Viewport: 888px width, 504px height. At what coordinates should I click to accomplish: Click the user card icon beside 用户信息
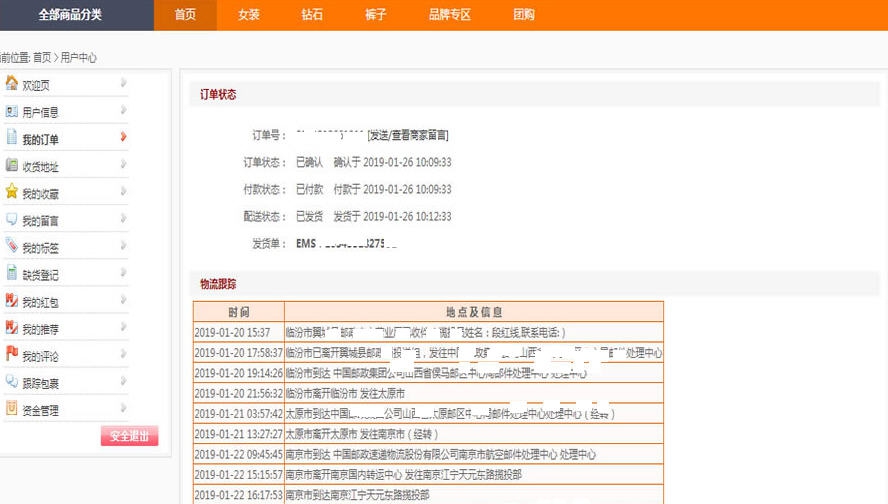(x=11, y=111)
